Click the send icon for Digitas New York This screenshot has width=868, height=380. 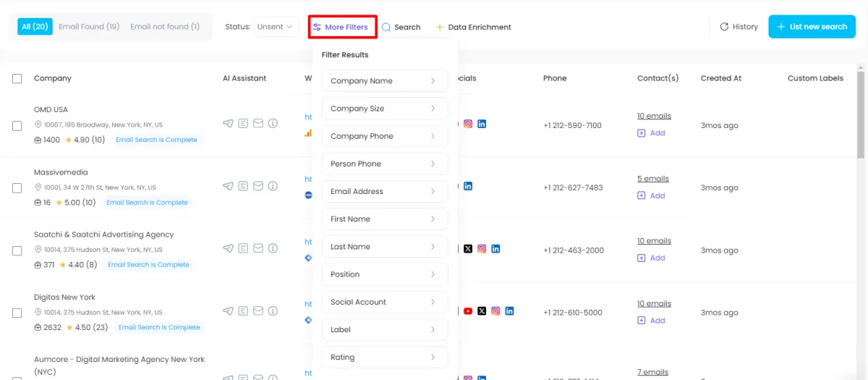229,311
